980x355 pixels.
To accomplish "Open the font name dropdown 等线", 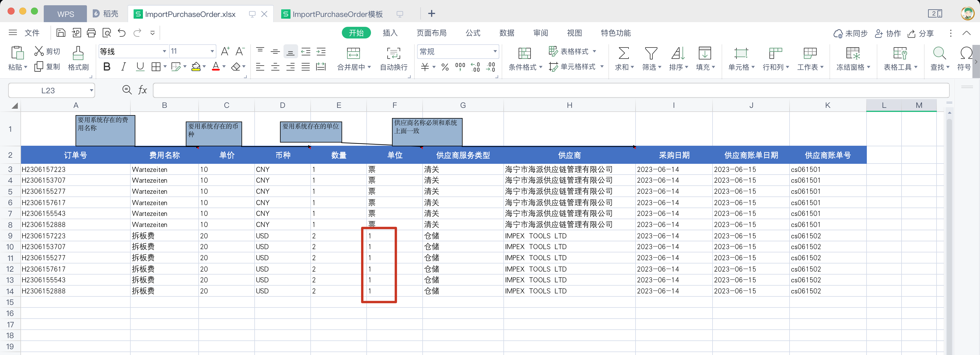I will point(164,51).
